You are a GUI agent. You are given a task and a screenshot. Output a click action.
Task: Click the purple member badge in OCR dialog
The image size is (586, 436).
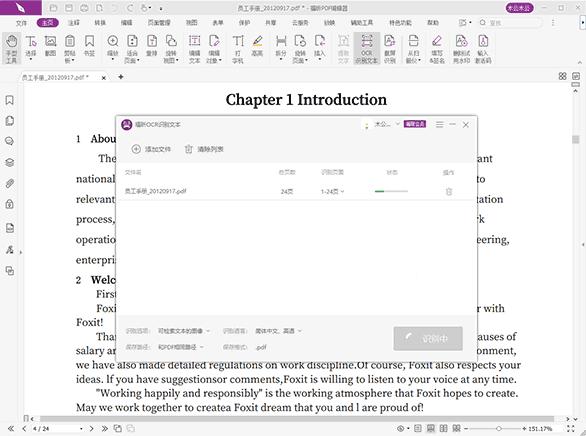click(415, 124)
